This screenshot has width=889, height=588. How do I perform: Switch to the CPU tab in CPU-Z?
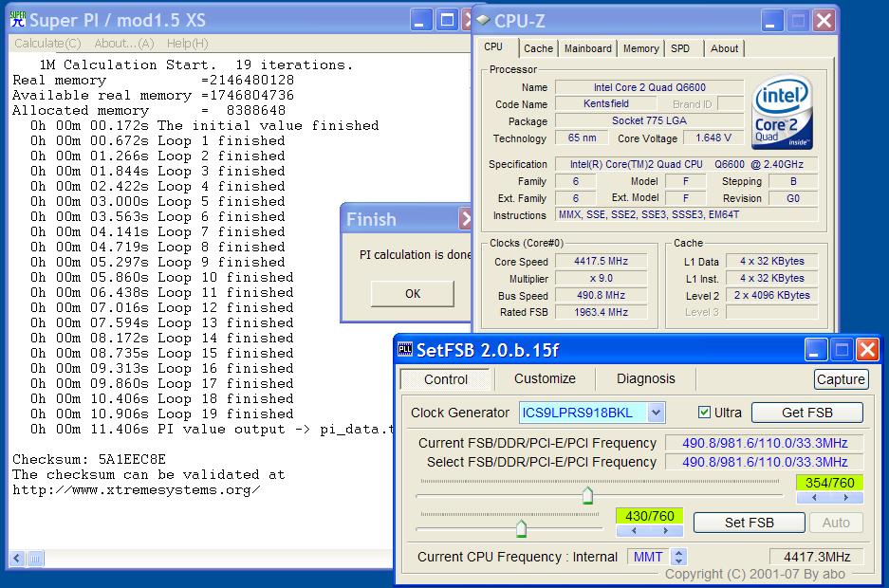[x=493, y=47]
